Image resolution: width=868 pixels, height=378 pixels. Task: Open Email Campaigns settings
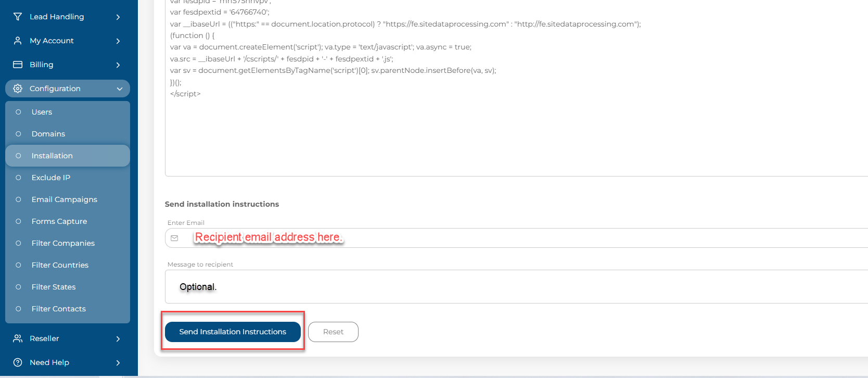coord(68,199)
